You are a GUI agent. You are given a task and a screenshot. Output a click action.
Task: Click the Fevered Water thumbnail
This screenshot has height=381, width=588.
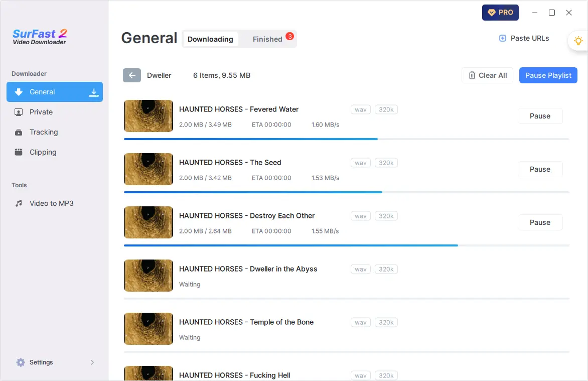pos(149,116)
